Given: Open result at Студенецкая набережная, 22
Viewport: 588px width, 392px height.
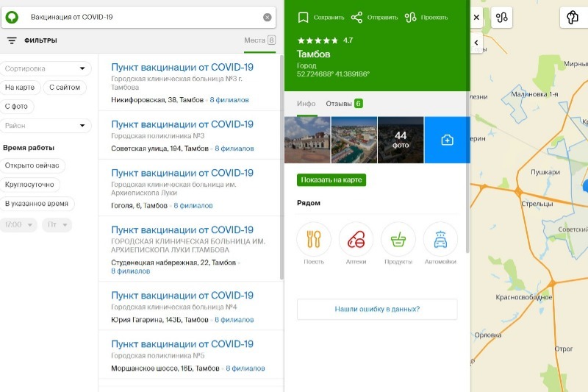Looking at the screenshot, I should coord(191,249).
